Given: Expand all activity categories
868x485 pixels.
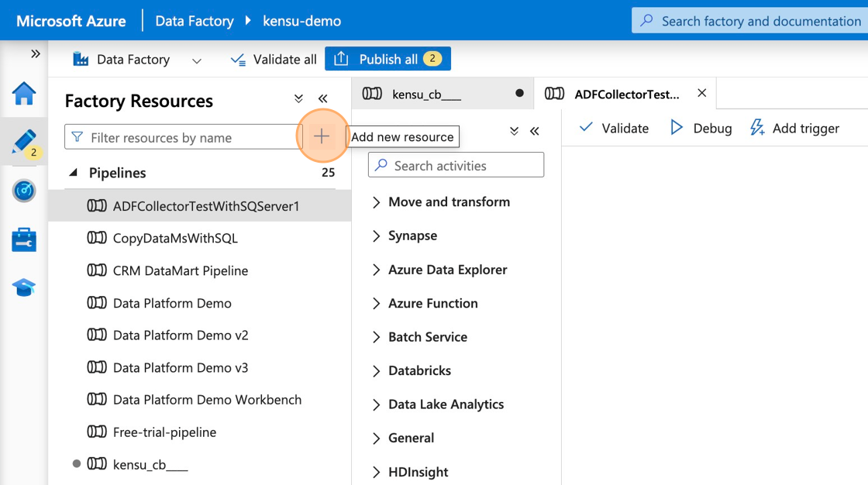Looking at the screenshot, I should (x=515, y=131).
